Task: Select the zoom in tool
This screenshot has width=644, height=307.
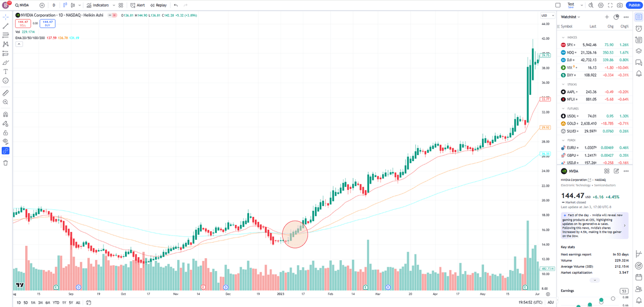Action: pos(5,102)
